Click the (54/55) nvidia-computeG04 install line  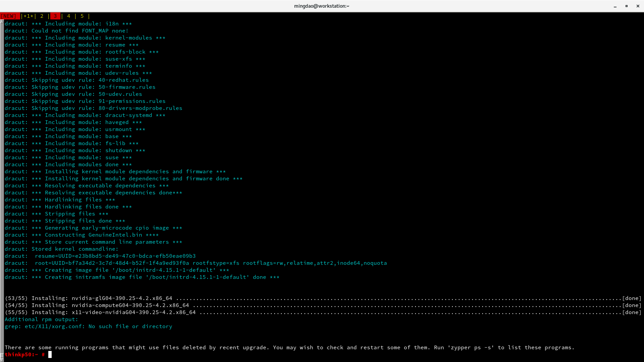323,305
